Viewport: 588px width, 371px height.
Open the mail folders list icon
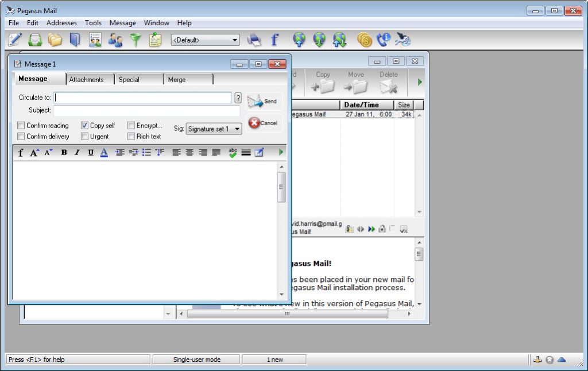point(55,40)
